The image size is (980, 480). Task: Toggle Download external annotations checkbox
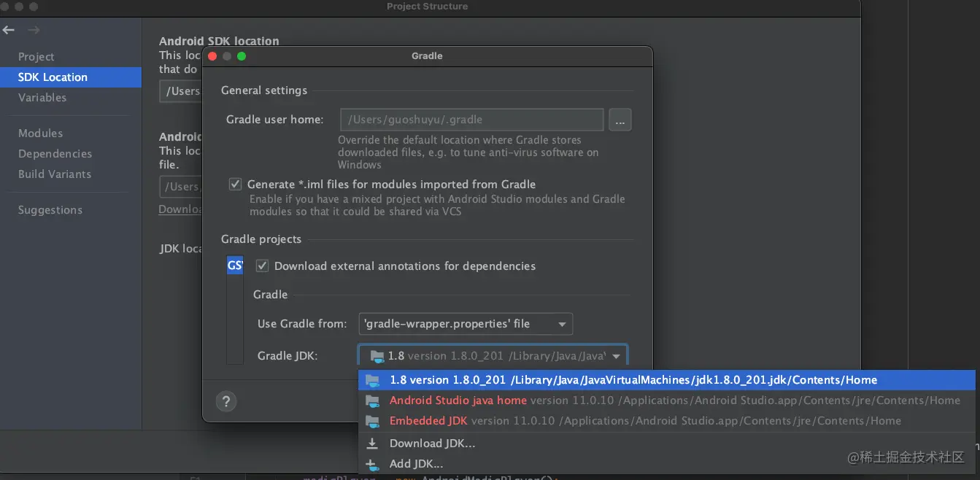click(x=262, y=266)
